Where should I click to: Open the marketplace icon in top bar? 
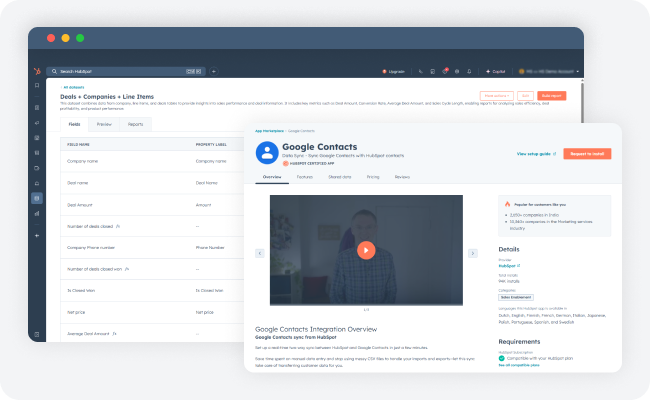[x=432, y=71]
